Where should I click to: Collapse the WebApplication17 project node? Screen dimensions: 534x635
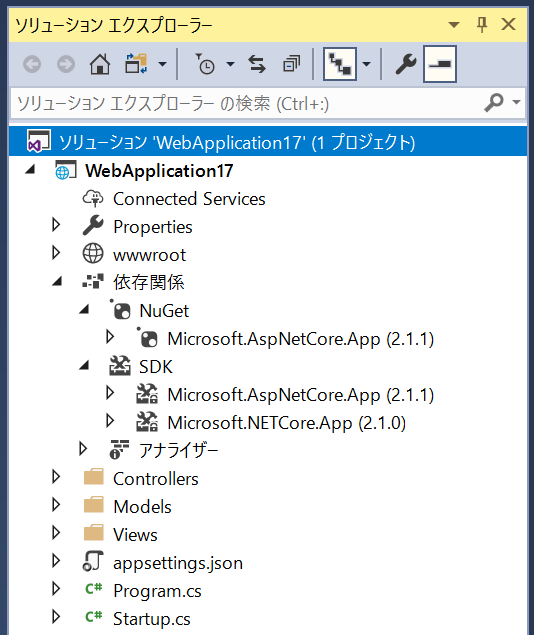[30, 169]
